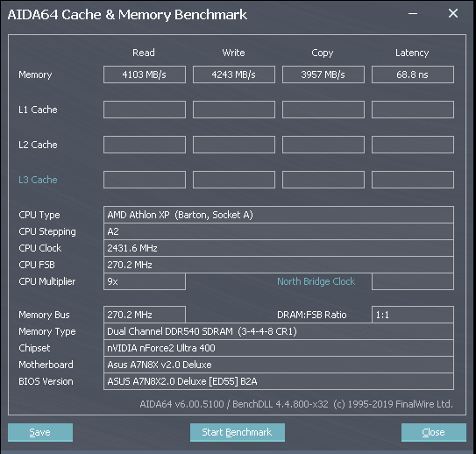Close window with the X icon
The image size is (476, 454).
453,13
